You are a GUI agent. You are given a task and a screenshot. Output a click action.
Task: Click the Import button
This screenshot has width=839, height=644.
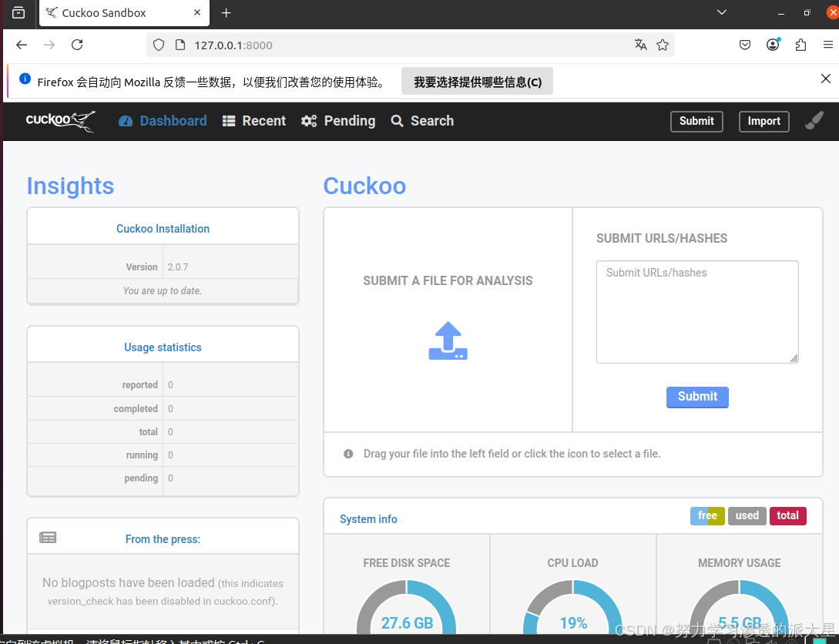764,122
